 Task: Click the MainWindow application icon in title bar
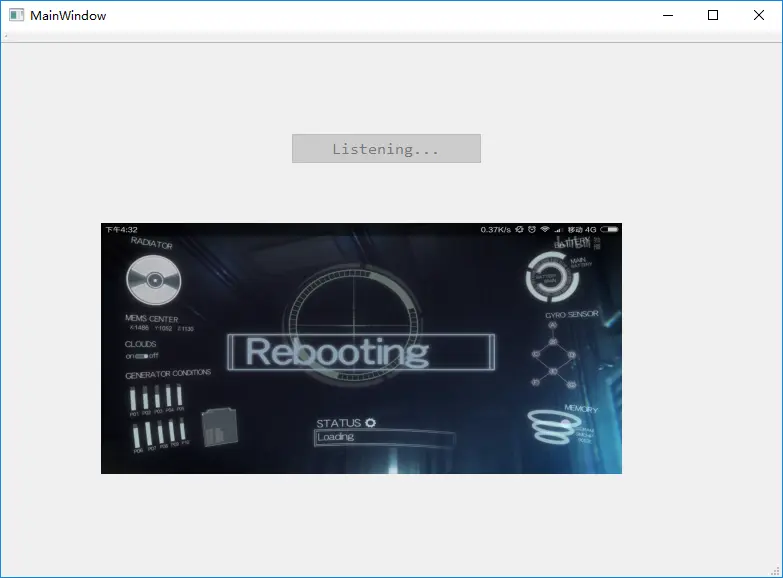tap(16, 15)
